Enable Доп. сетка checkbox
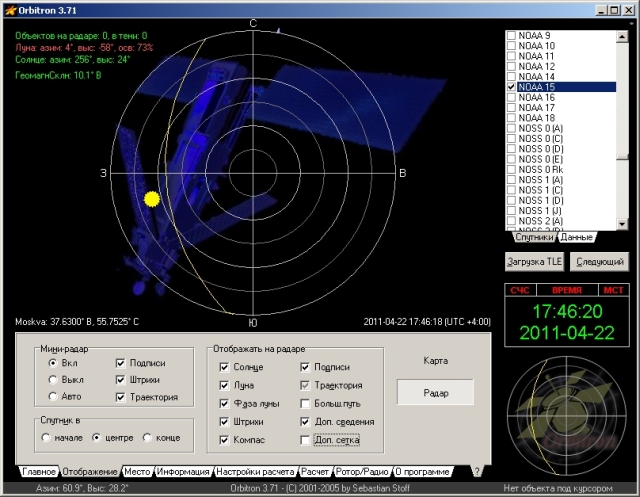This screenshot has height=497, width=640. (304, 440)
